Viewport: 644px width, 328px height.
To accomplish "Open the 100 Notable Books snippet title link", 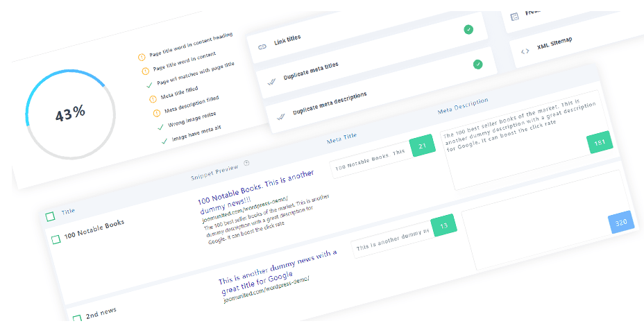I will [256, 191].
